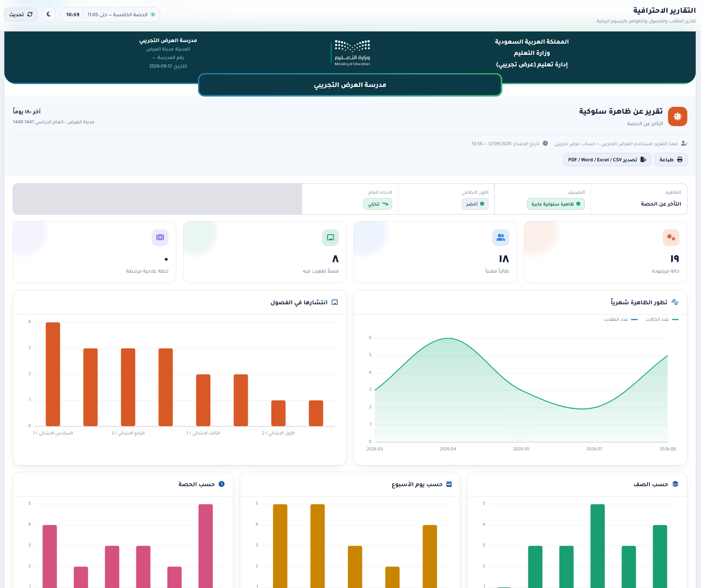Click the orange behavior report icon

[677, 116]
